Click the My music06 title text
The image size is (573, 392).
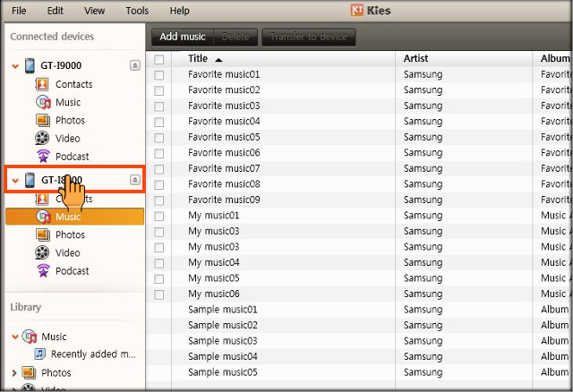point(214,294)
